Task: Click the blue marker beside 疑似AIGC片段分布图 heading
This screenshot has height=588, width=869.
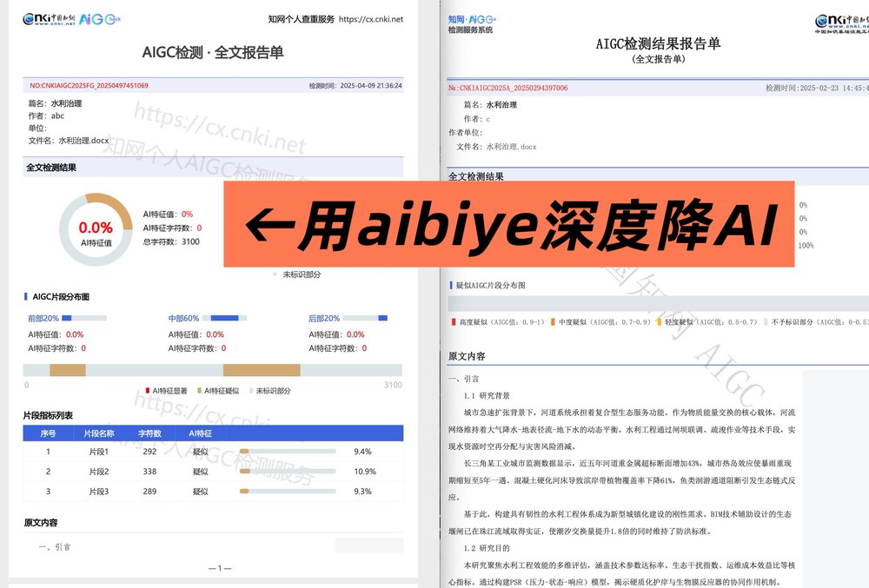Action: pyautogui.click(x=450, y=285)
